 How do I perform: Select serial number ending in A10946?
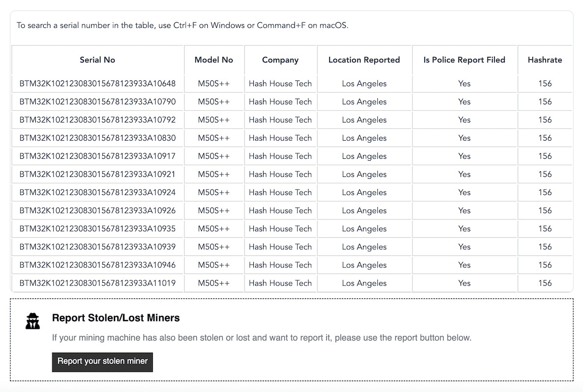point(97,265)
